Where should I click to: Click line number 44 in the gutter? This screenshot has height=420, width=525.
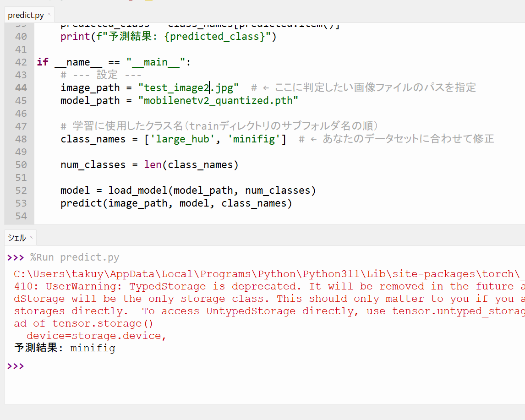pos(21,87)
